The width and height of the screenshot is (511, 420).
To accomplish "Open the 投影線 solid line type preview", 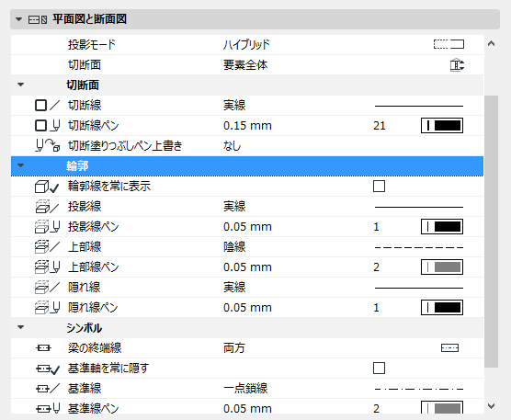I will pos(419,207).
